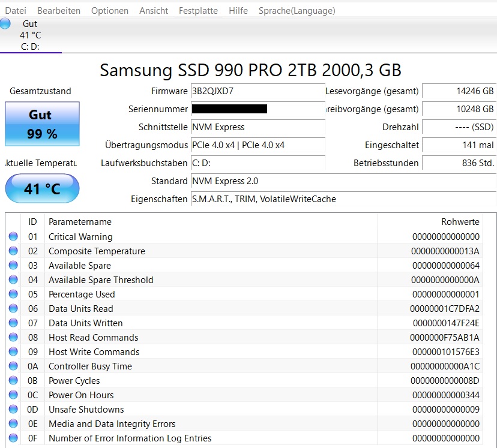Click the status orb for Data Units Read
The height and width of the screenshot is (448, 497).
(13, 308)
